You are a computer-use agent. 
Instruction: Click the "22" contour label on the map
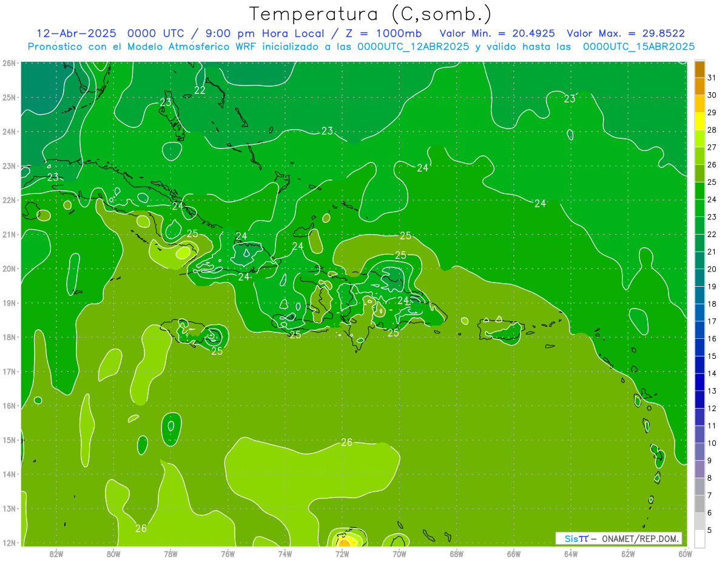(200, 90)
